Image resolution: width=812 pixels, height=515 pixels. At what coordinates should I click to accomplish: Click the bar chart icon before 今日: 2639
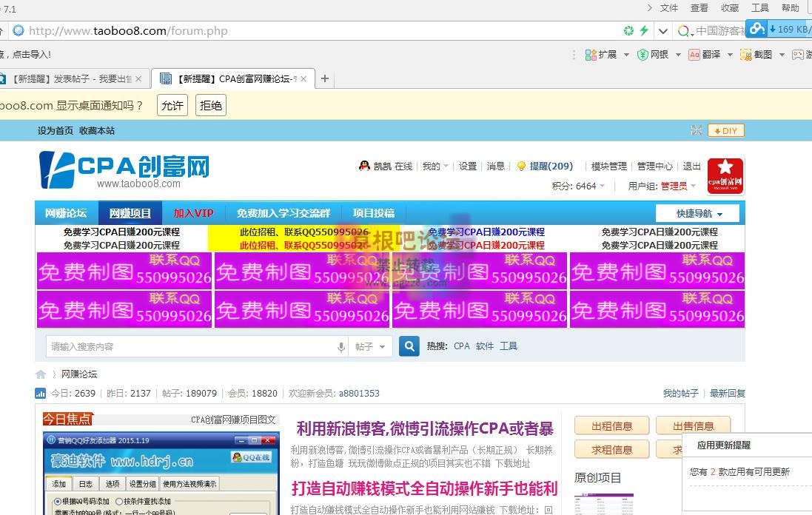41,394
